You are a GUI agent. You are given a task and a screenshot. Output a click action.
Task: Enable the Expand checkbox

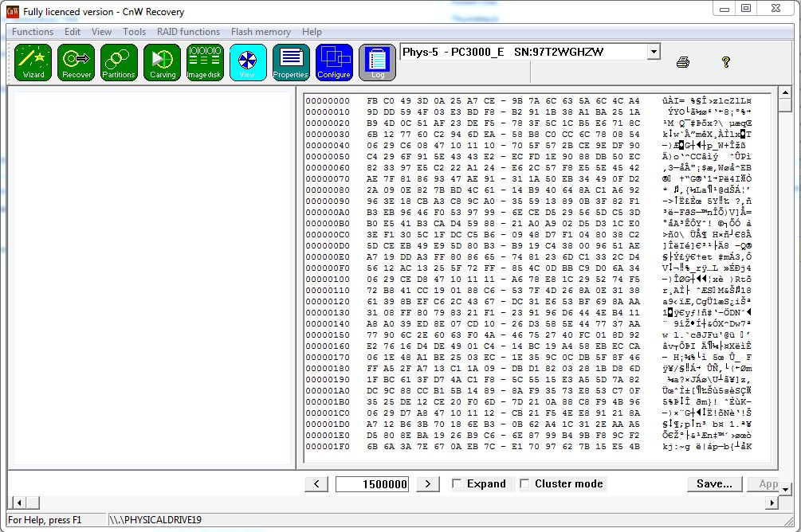point(457,483)
